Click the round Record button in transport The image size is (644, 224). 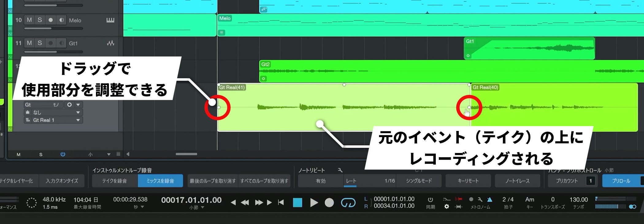click(329, 203)
